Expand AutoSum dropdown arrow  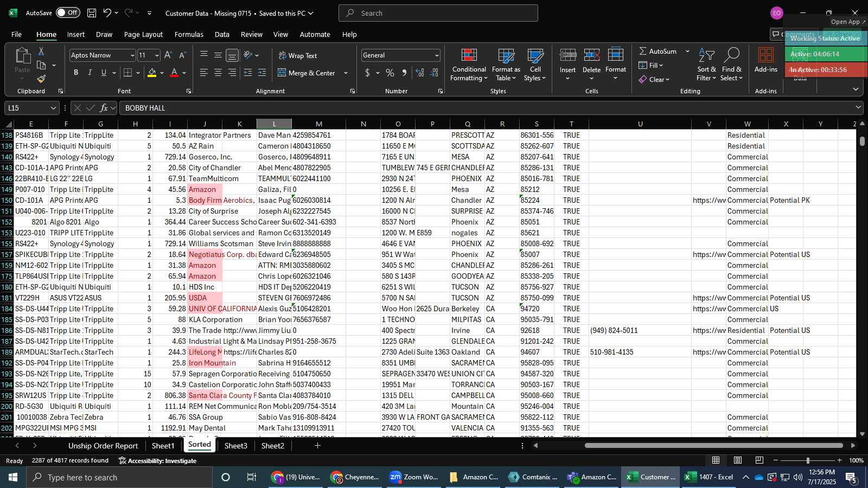687,52
